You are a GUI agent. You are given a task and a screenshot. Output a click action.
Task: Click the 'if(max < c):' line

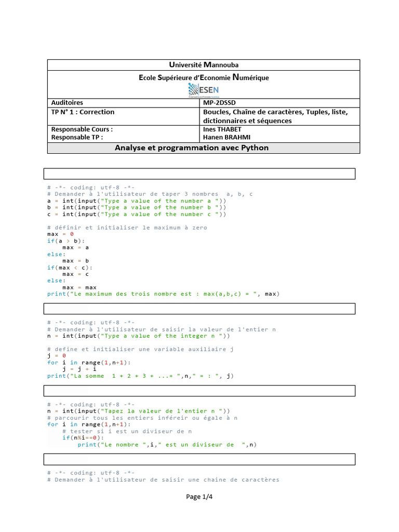[70, 268]
